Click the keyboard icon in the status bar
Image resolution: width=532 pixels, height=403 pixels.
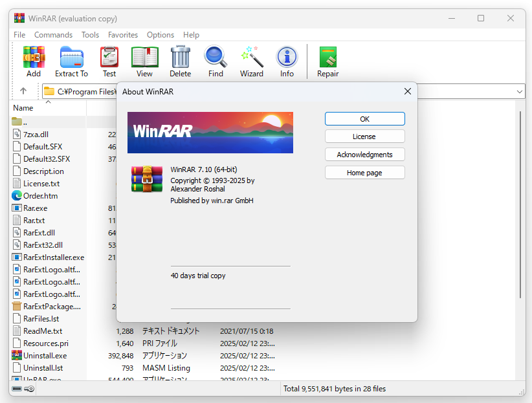pyautogui.click(x=18, y=389)
